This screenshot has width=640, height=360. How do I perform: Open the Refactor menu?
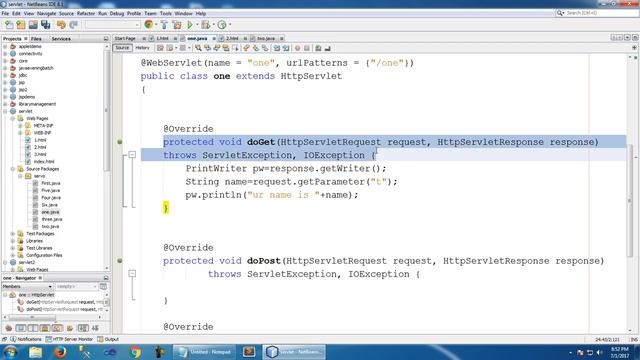click(86, 13)
